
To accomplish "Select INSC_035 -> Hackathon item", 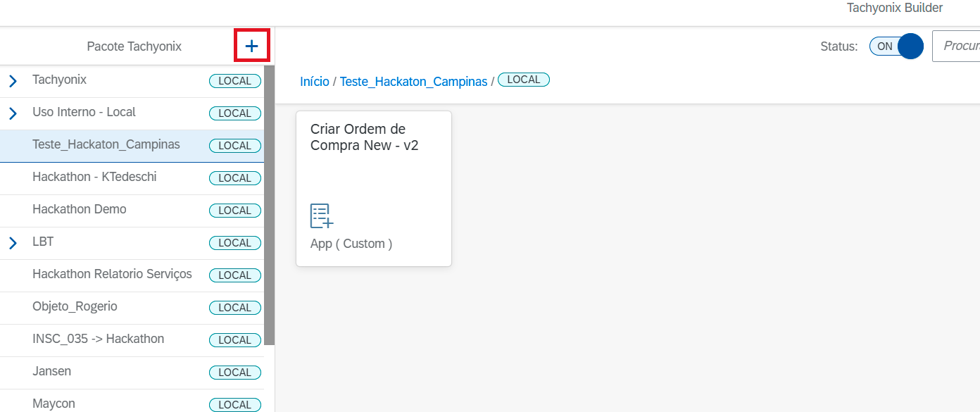I will coord(98,339).
